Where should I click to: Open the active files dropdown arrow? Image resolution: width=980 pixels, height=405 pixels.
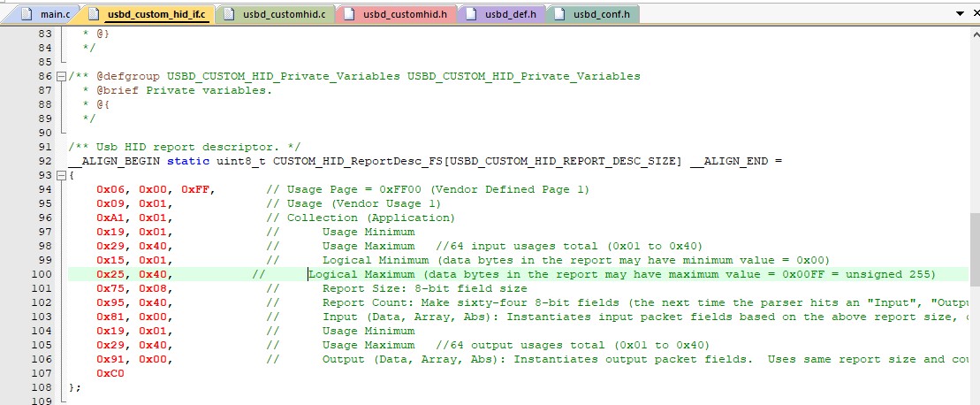pyautogui.click(x=961, y=14)
